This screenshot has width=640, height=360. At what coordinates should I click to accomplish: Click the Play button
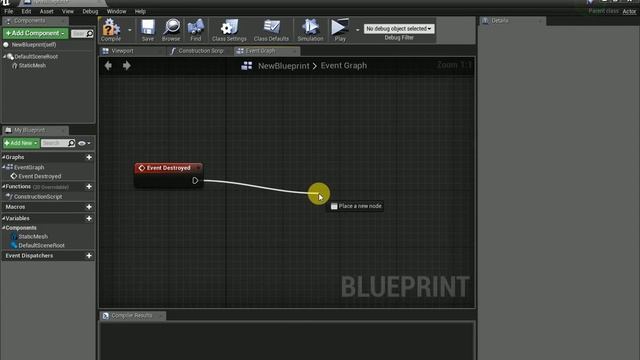[x=340, y=30]
